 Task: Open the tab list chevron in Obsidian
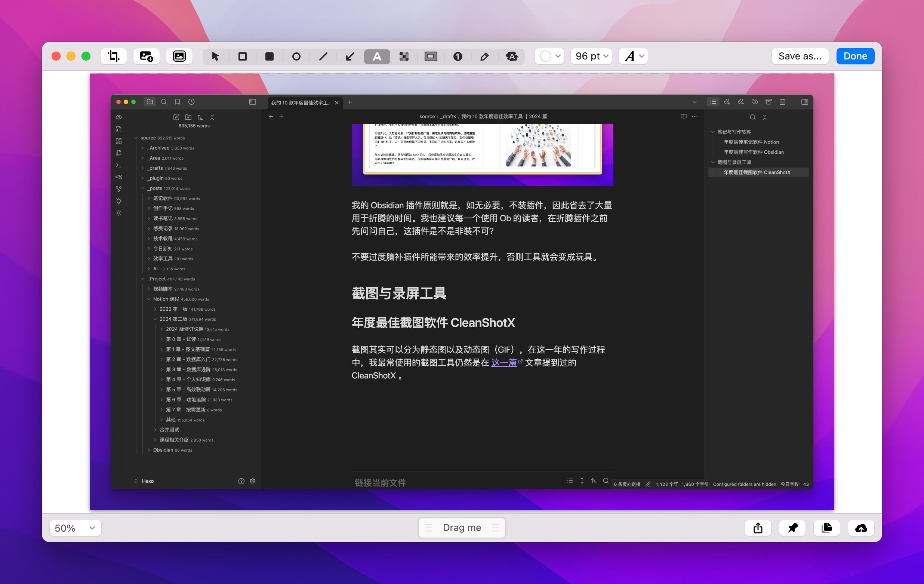(x=694, y=102)
